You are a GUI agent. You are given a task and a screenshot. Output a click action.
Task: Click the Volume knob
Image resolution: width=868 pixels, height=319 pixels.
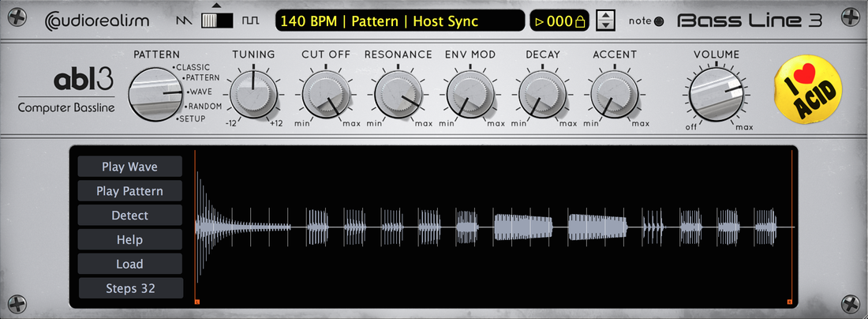tap(716, 94)
